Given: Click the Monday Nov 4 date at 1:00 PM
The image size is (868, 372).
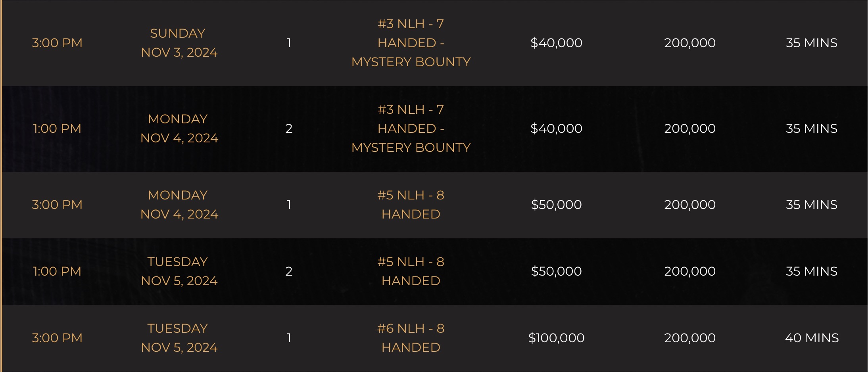Looking at the screenshot, I should point(179,128).
